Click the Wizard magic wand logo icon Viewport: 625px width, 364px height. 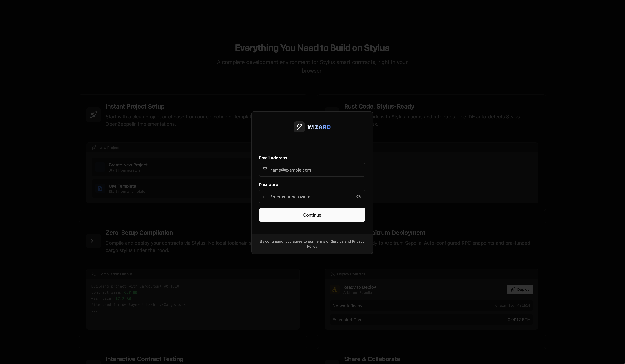(299, 127)
